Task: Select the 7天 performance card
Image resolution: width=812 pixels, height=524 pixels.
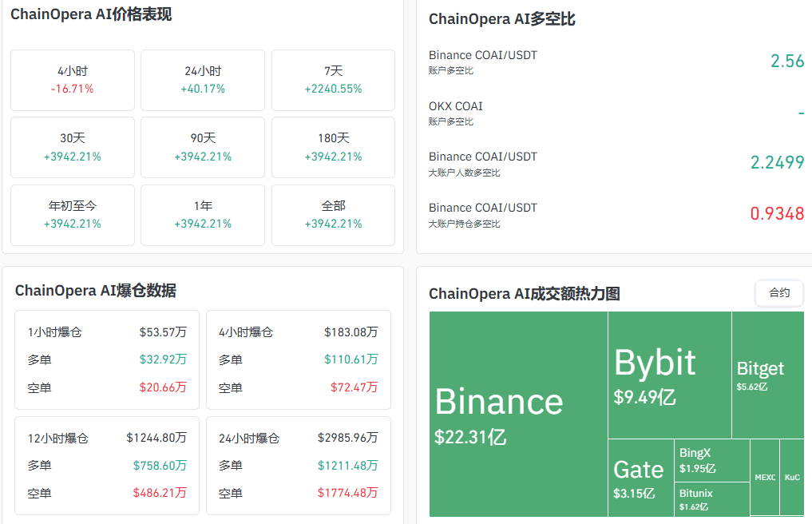Action: pos(333,80)
